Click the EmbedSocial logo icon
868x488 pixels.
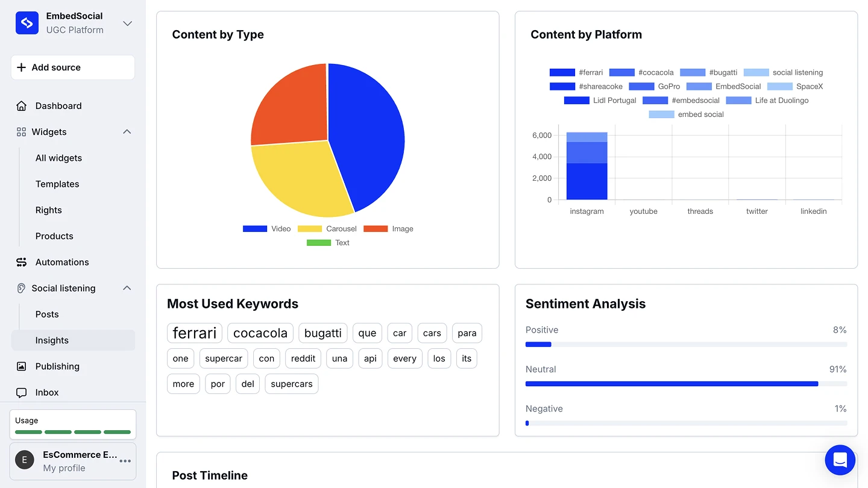[x=27, y=23]
